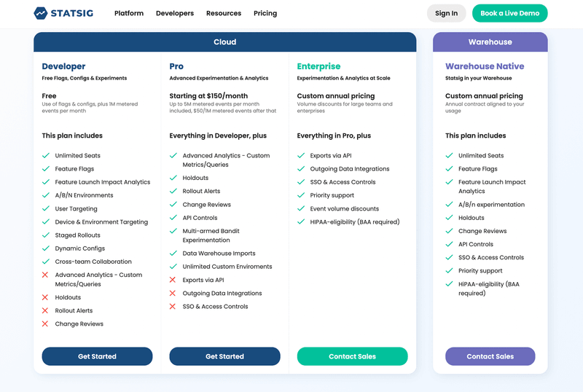Open the Platform navigation menu
Image resolution: width=583 pixels, height=392 pixels.
click(x=129, y=13)
